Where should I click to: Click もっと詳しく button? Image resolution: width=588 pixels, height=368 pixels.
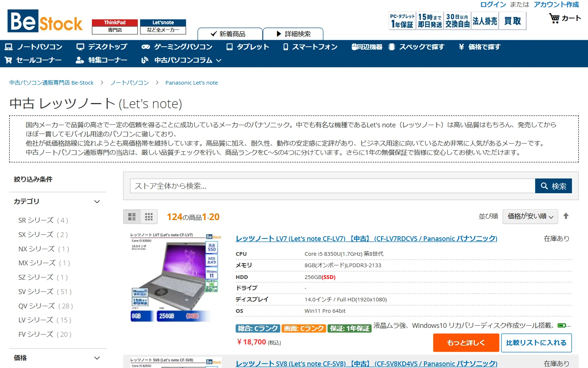tap(466, 343)
